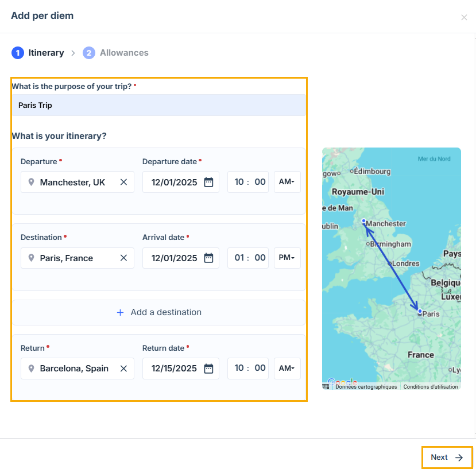Open the arrival PM dropdown
This screenshot has height=473, width=476.
287,258
